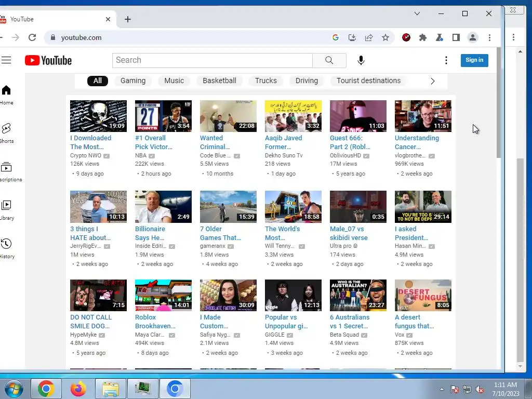532x399 pixels.
Task: Select the Gaming filter chip
Action: click(133, 81)
